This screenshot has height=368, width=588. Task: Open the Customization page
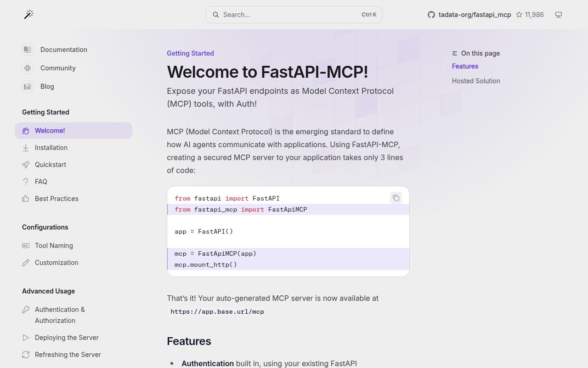[x=73, y=263]
